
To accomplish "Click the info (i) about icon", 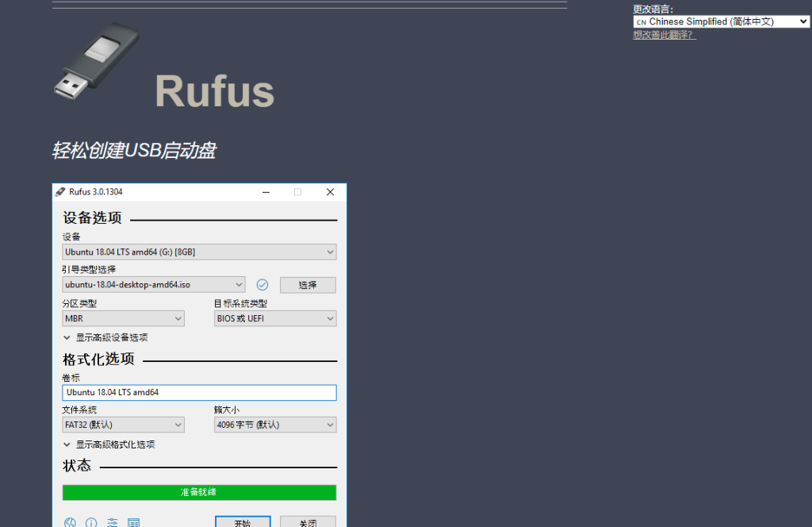I will 91,521.
